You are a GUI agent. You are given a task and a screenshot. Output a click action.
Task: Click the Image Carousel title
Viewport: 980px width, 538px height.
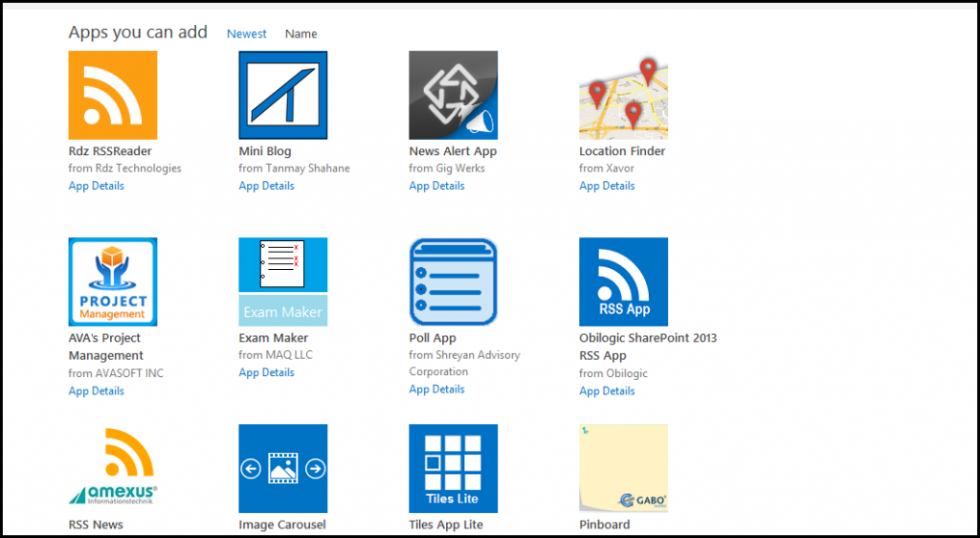tap(282, 525)
